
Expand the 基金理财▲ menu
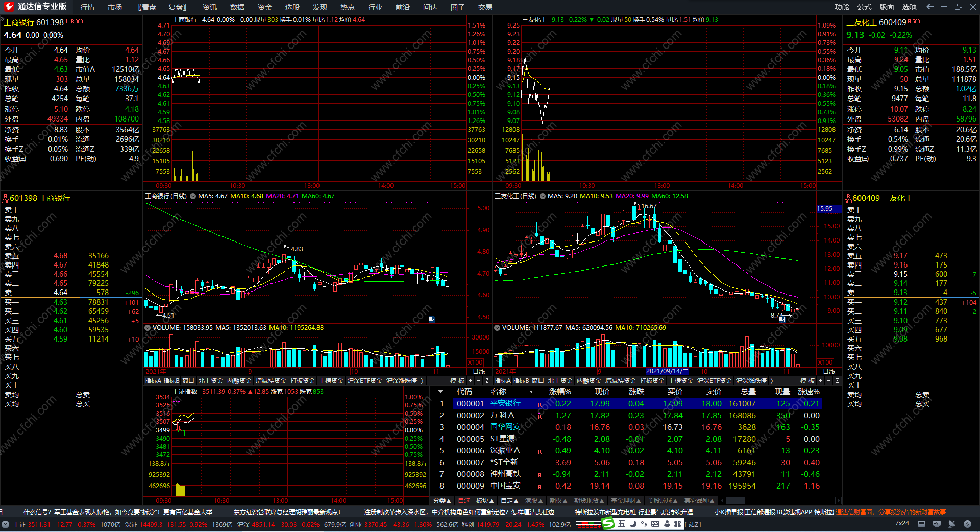tap(626, 501)
